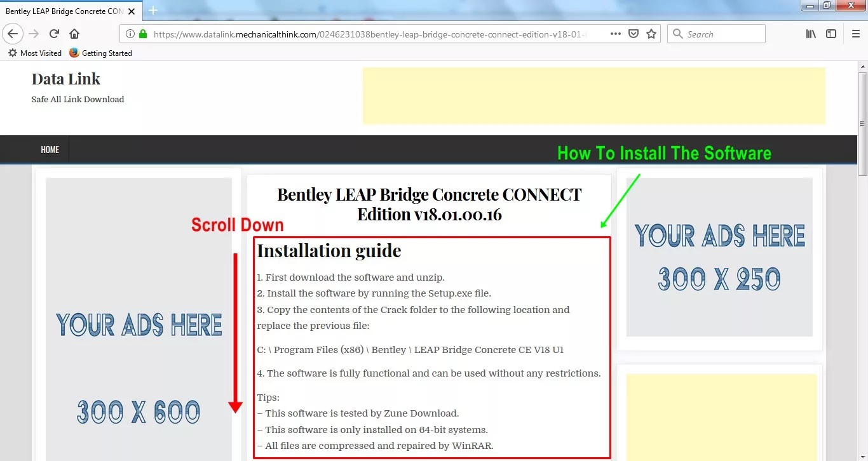
Task: Toggle the sidebar view icon
Action: coord(831,34)
